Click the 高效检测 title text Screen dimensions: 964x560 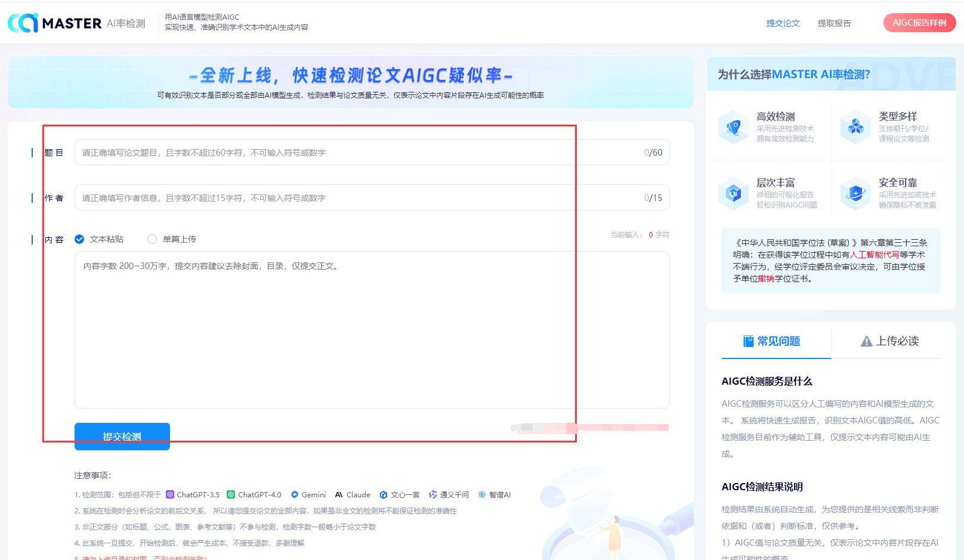775,116
